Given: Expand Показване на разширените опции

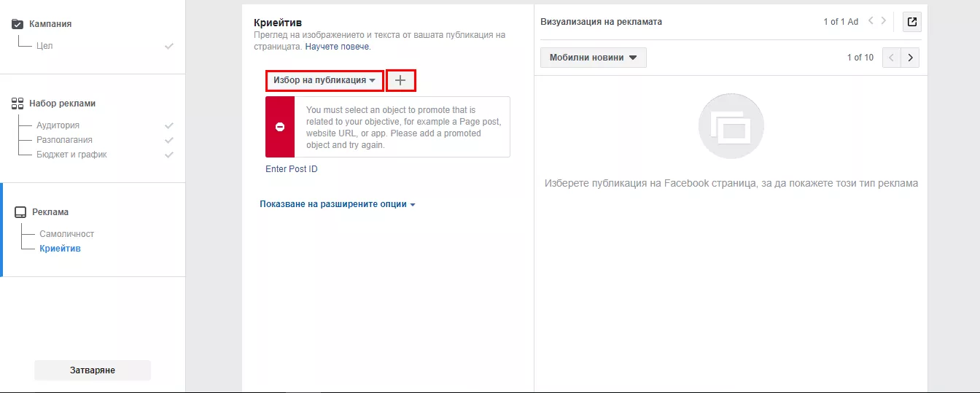Looking at the screenshot, I should [x=338, y=204].
